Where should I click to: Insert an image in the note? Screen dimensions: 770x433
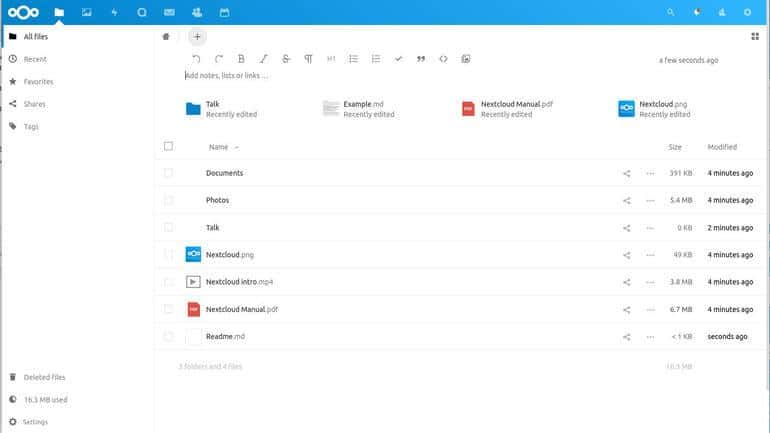pyautogui.click(x=466, y=59)
